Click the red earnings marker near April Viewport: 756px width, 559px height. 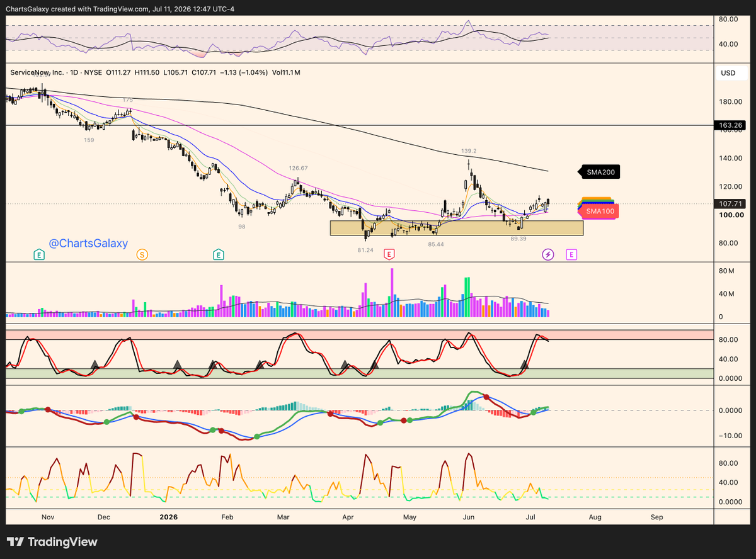click(x=389, y=254)
